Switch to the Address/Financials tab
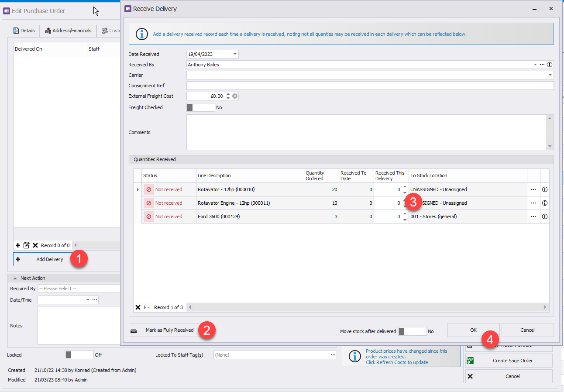The width and height of the screenshot is (564, 392). pyautogui.click(x=68, y=31)
